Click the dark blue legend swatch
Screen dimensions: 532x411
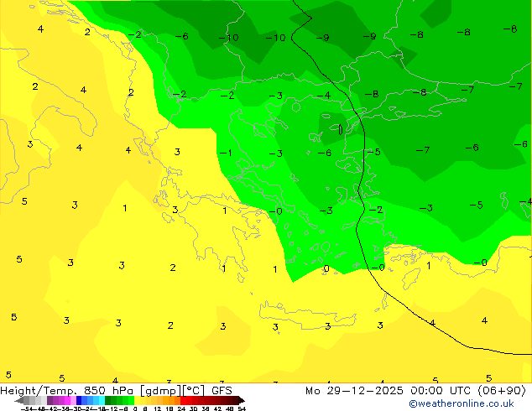click(79, 400)
